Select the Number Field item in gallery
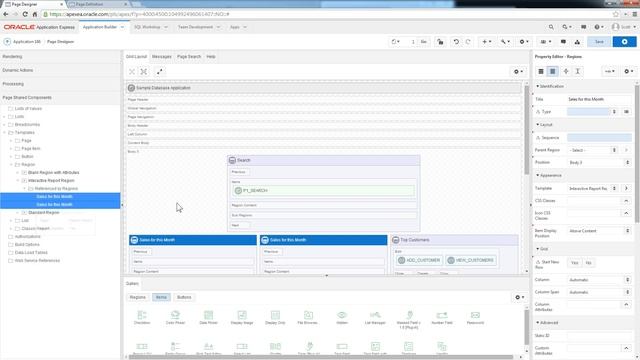Viewport: 640px width, 360px height. click(x=442, y=318)
